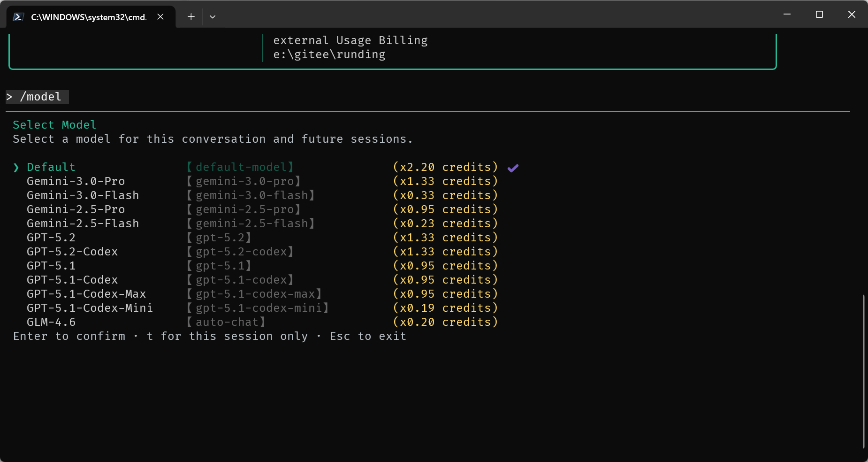This screenshot has width=868, height=462.
Task: Choose the GLM-4.6 model entry
Action: click(x=51, y=322)
